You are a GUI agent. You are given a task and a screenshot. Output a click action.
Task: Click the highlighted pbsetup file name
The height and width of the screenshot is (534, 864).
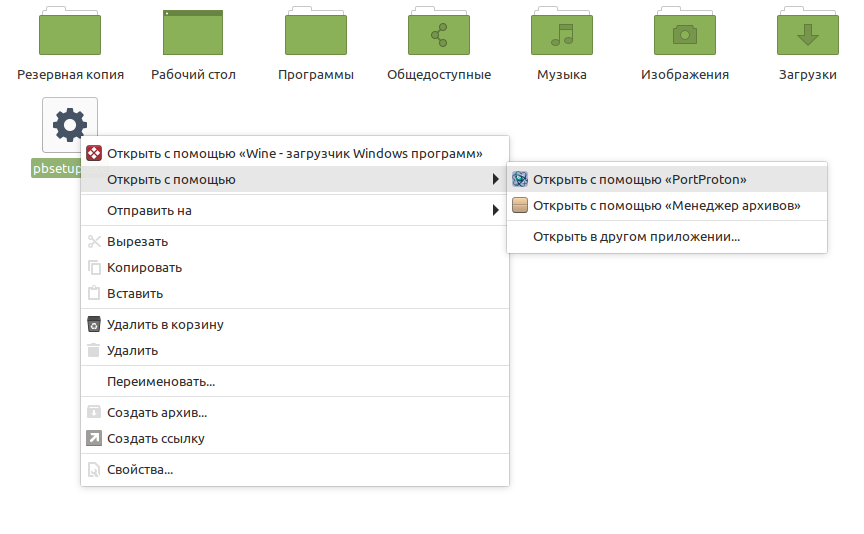click(56, 168)
